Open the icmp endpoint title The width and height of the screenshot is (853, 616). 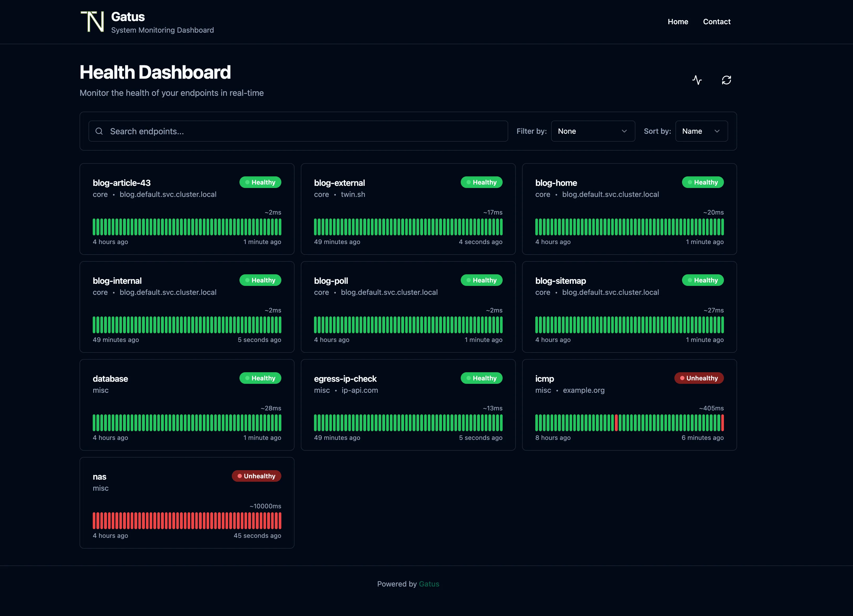coord(544,379)
